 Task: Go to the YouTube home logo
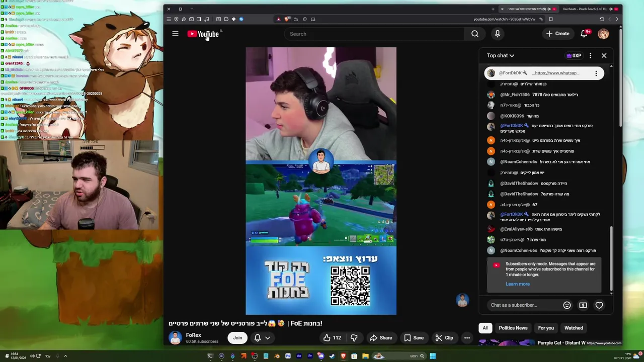pos(203,34)
